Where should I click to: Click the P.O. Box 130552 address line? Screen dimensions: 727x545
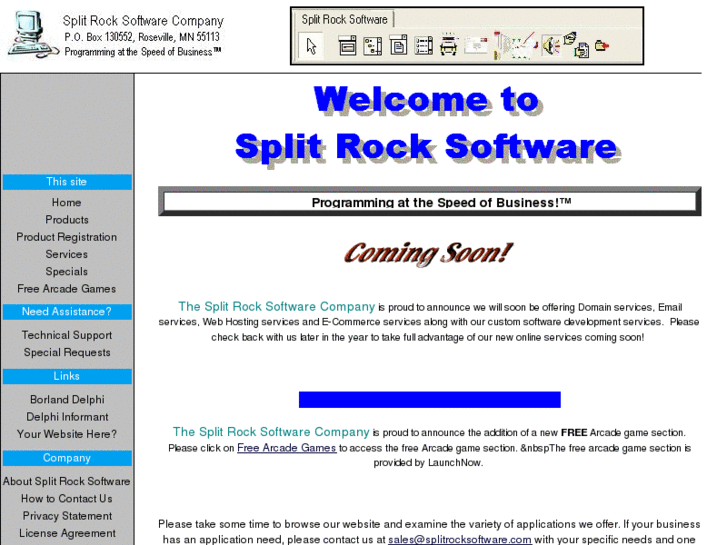click(x=142, y=37)
